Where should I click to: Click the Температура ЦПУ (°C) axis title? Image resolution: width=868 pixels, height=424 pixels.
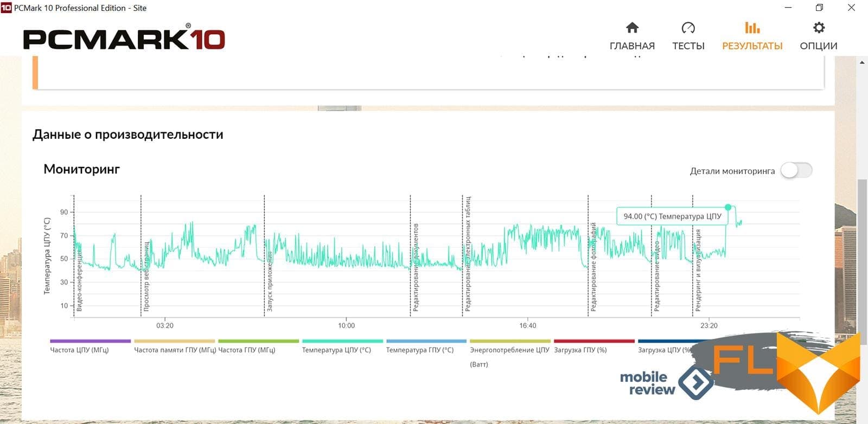47,256
